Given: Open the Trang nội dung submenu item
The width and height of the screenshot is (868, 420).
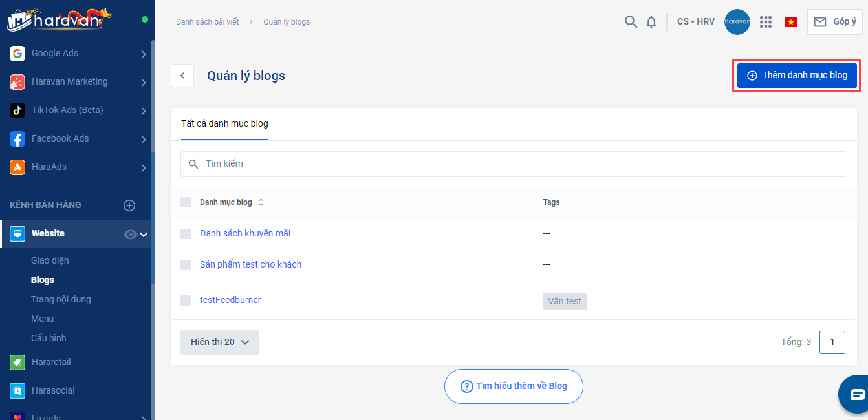Looking at the screenshot, I should click(x=61, y=299).
